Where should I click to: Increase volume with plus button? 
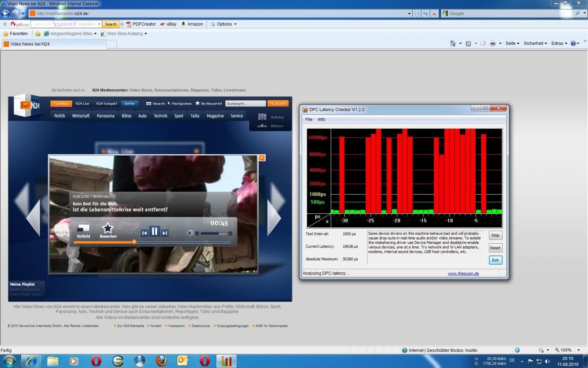[x=230, y=233]
